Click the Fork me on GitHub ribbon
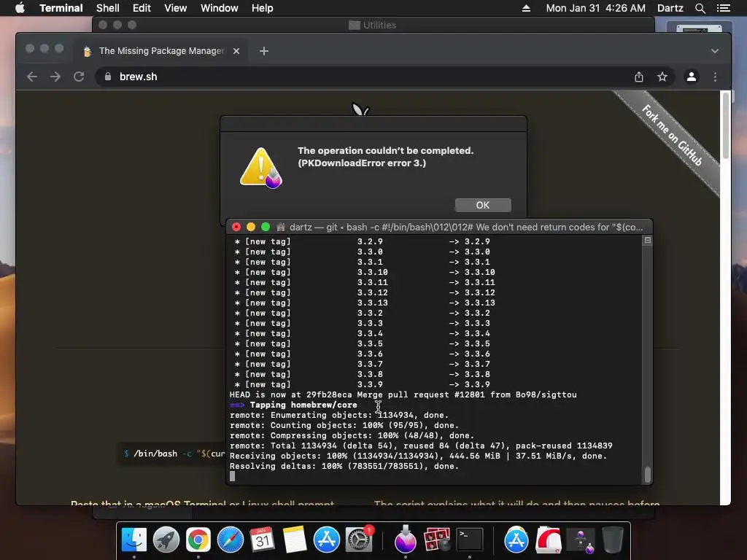 click(x=672, y=135)
